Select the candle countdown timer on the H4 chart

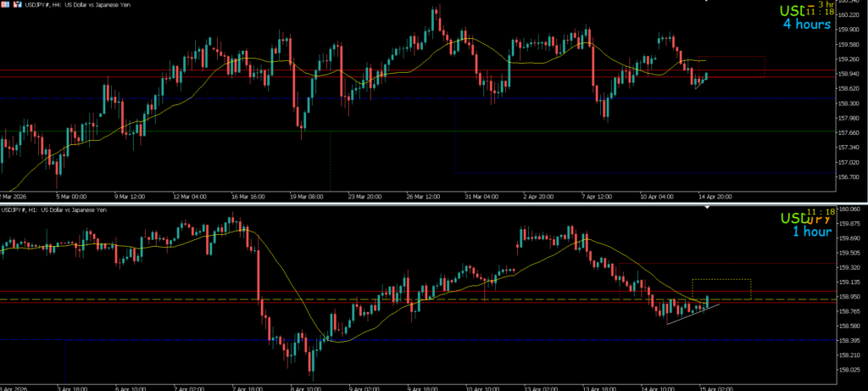coord(821,9)
